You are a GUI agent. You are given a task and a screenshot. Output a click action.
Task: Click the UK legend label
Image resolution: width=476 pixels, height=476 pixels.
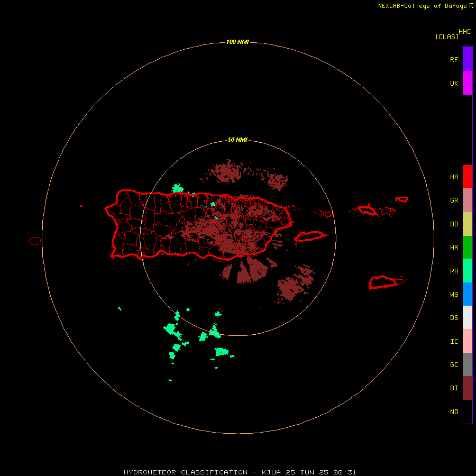click(454, 83)
